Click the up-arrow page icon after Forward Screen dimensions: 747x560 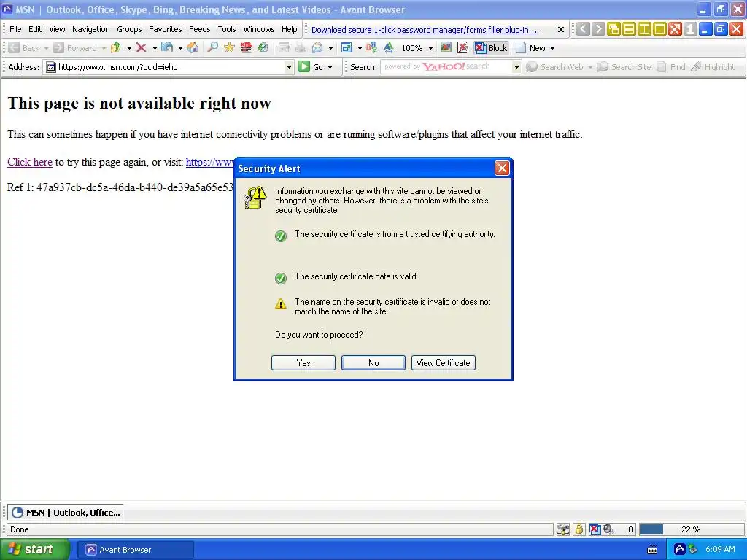(115, 47)
